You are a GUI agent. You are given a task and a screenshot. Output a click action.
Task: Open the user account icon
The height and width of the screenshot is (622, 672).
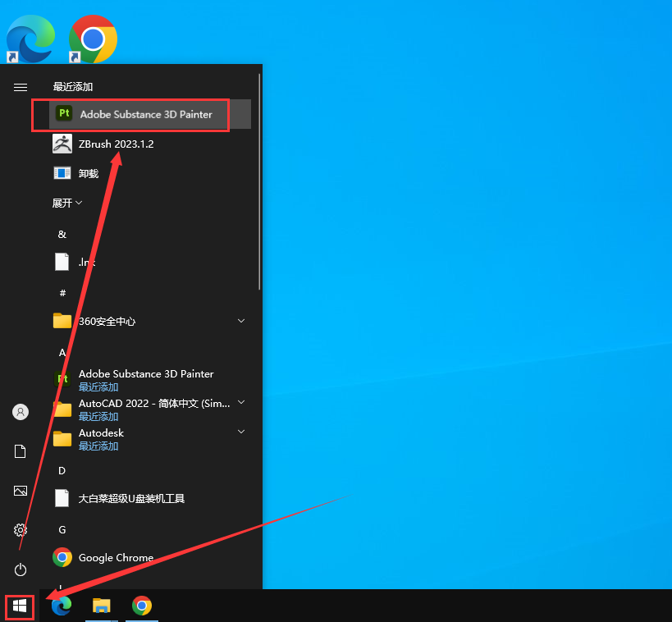point(21,412)
